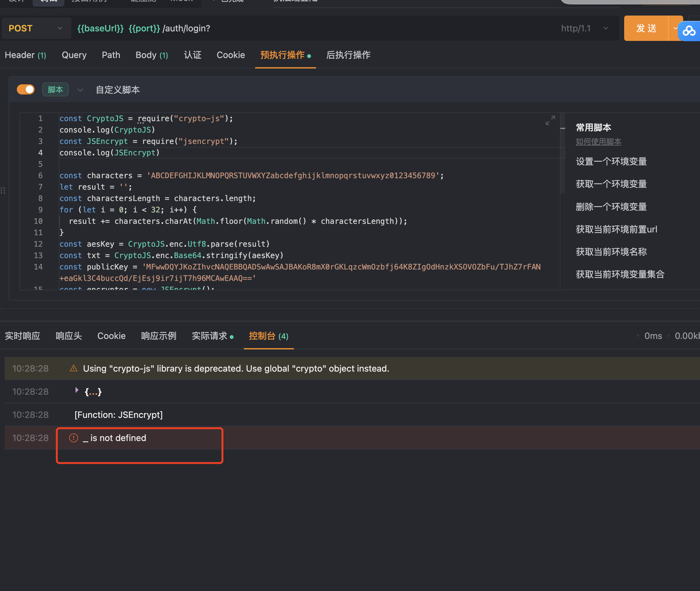This screenshot has height=591, width=700.
Task: Expand the script type chevron
Action: pos(80,90)
